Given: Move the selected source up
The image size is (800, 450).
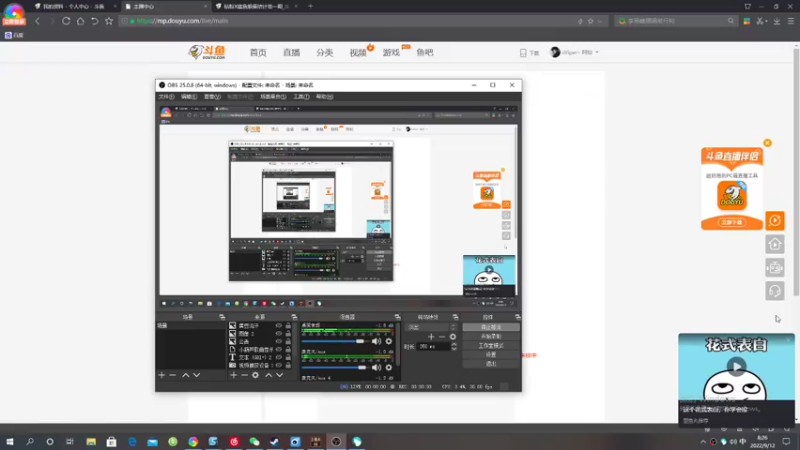Looking at the screenshot, I should (268, 376).
